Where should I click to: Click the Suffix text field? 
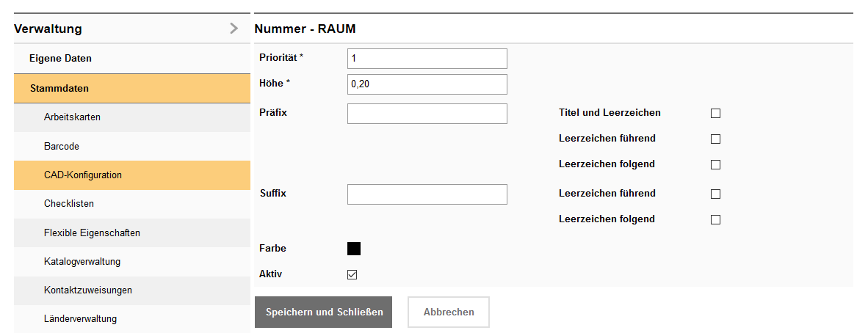(427, 194)
